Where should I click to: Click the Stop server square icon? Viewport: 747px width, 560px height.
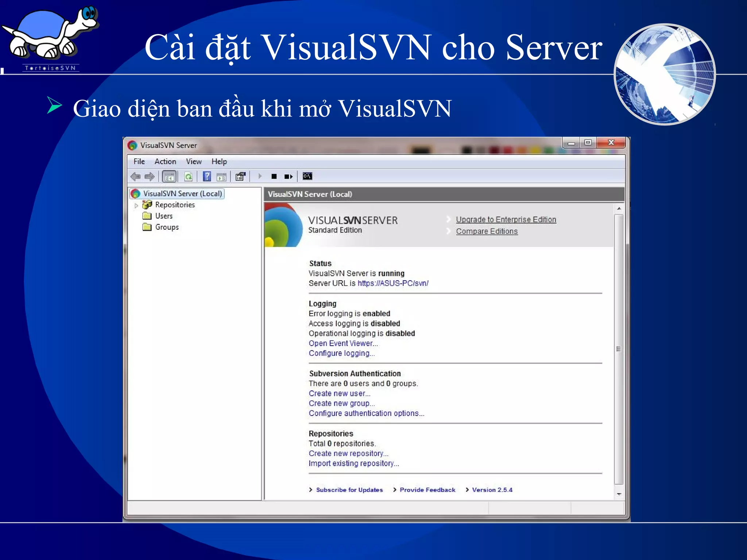tap(274, 177)
